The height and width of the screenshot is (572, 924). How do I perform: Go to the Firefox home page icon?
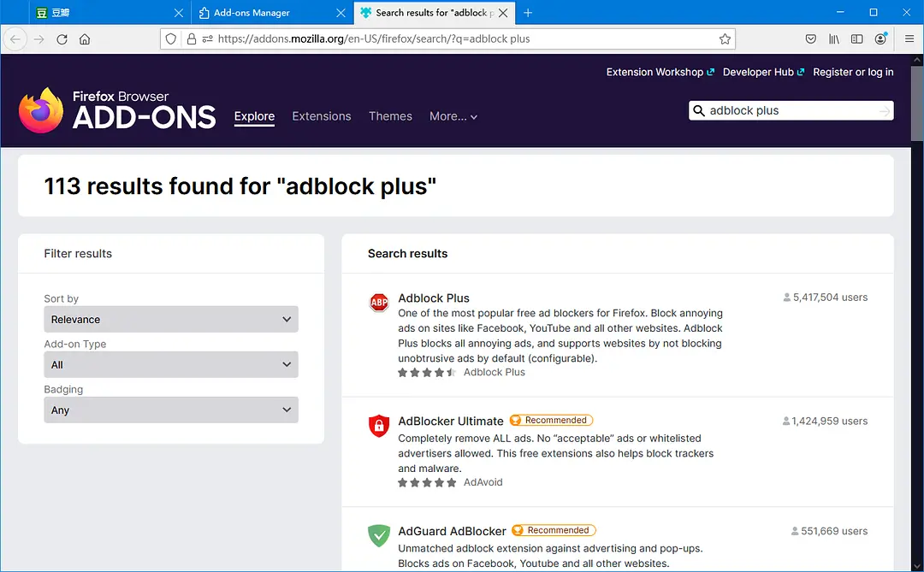tap(85, 39)
